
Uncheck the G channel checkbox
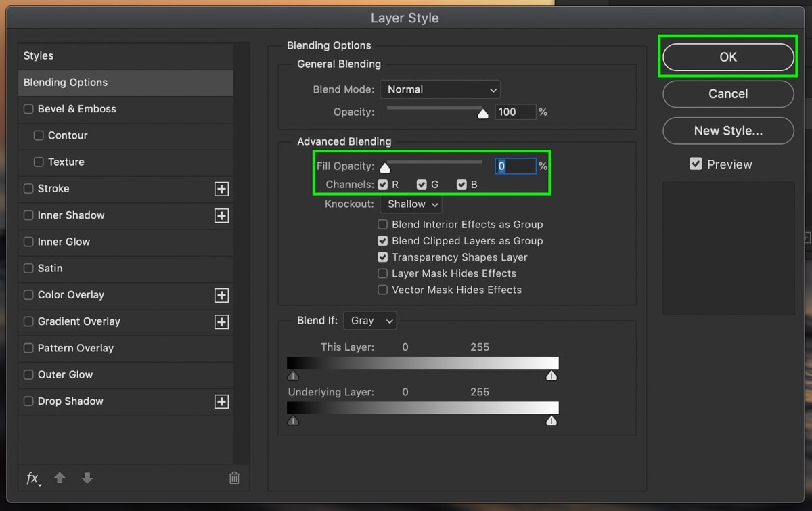422,184
